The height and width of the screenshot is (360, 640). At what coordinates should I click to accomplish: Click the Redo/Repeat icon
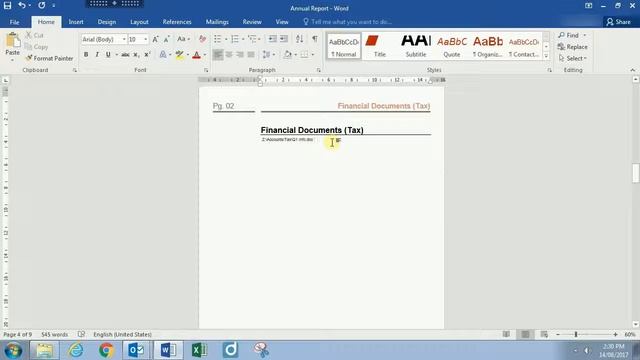[42, 5]
